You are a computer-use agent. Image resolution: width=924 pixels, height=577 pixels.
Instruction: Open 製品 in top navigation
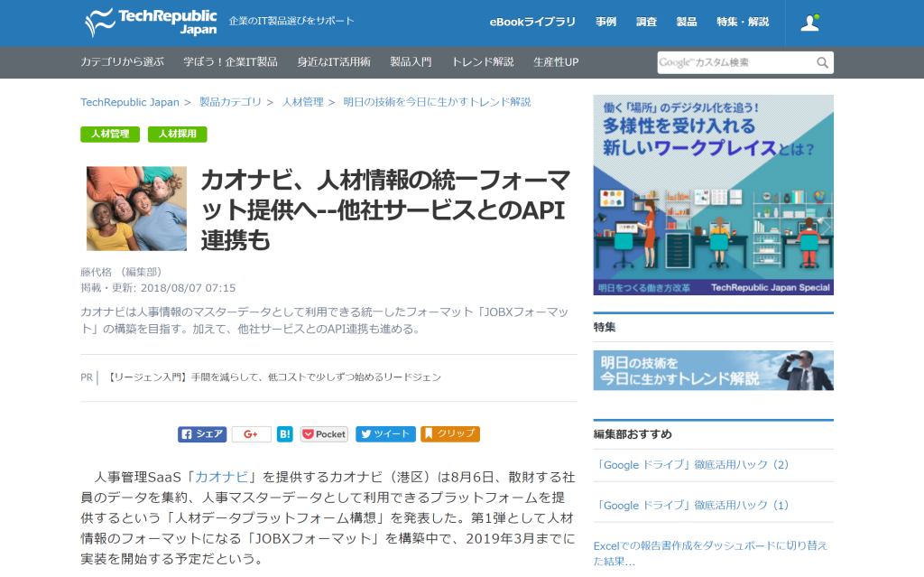click(x=687, y=22)
